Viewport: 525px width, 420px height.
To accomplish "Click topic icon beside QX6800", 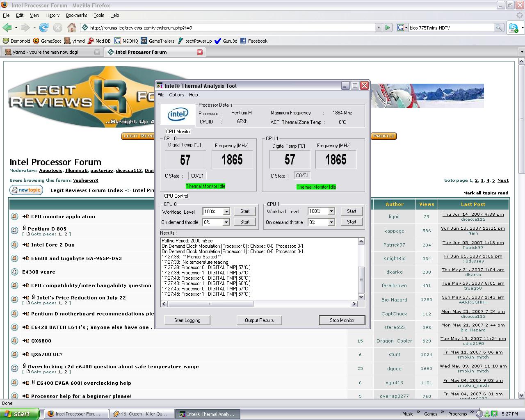I will point(14,340).
